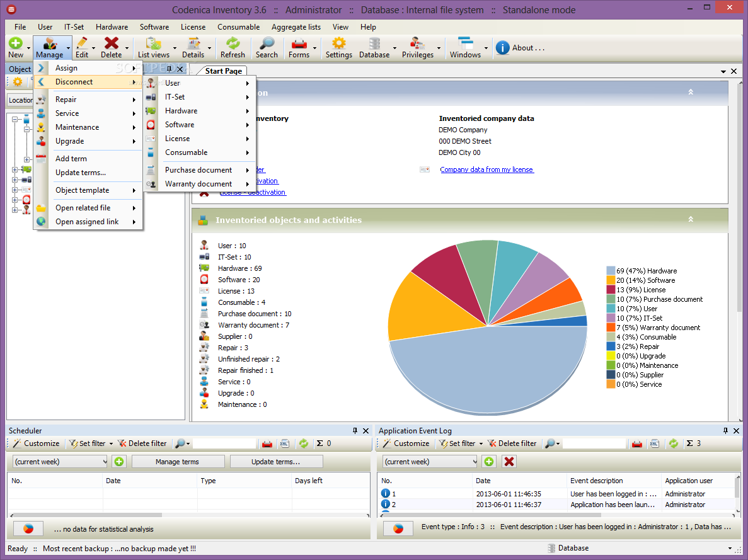Open Delete button dropdown arrow

(127, 48)
